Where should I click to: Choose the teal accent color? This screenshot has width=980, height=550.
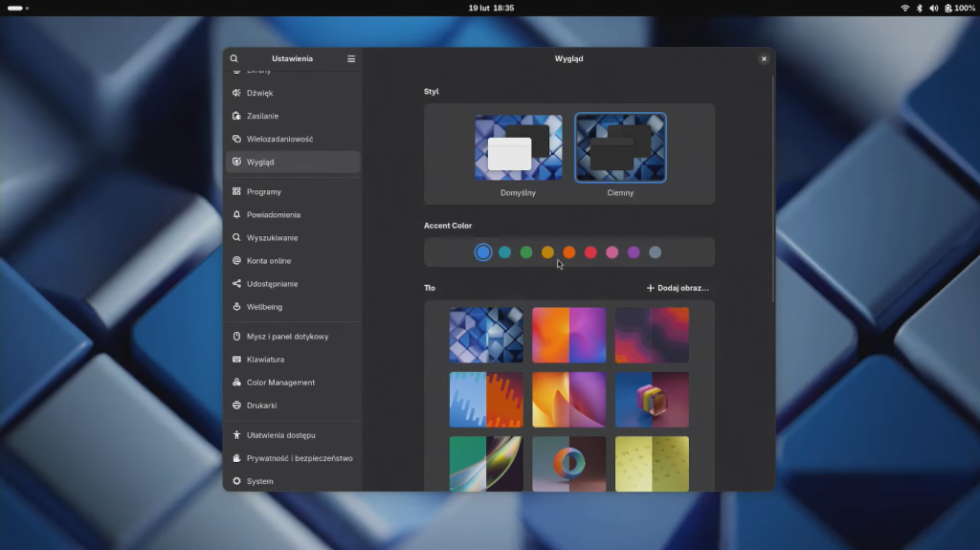pos(504,253)
